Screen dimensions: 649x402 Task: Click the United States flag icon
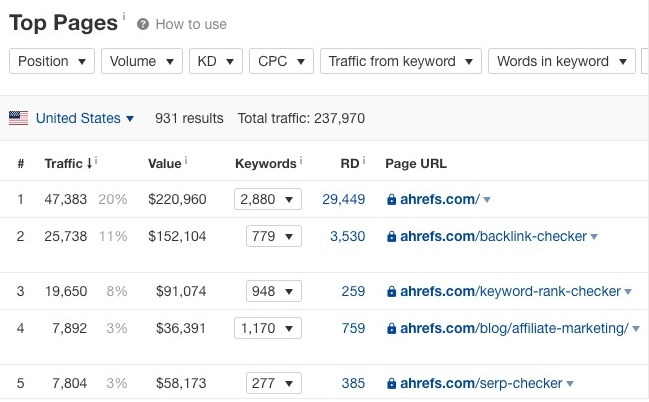tap(19, 118)
